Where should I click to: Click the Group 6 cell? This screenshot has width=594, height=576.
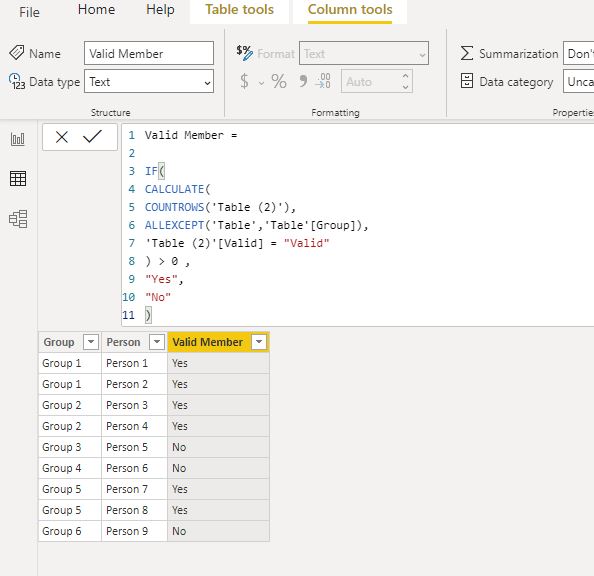70,531
